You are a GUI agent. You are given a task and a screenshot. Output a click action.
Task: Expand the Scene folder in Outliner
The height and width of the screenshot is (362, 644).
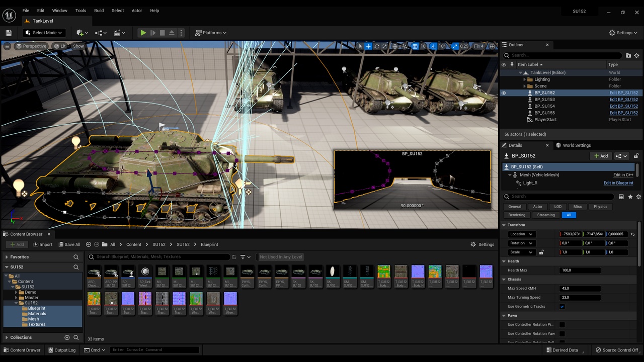524,86
